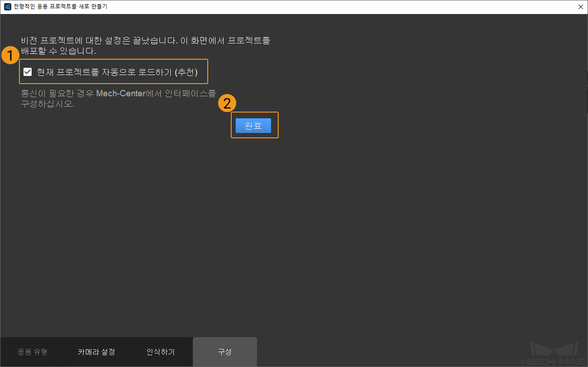Click the 비전 프로젝트에 대한 설정은 끝났습니다 message
This screenshot has height=367, width=588.
[145, 46]
